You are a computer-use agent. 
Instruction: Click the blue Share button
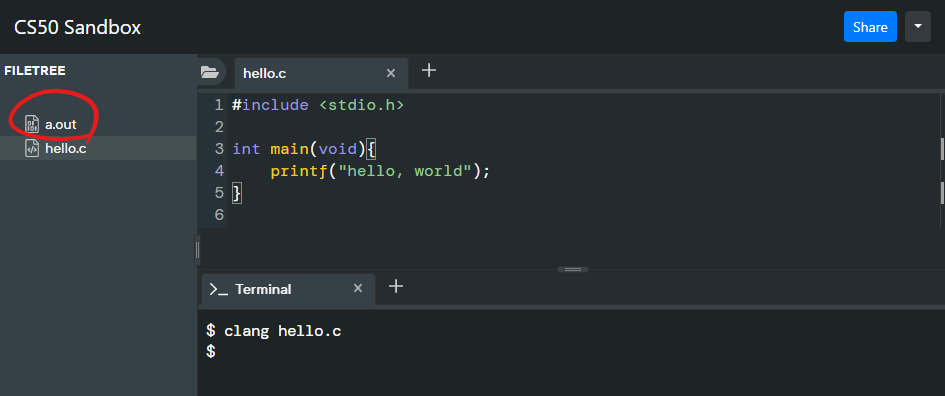pyautogui.click(x=870, y=27)
